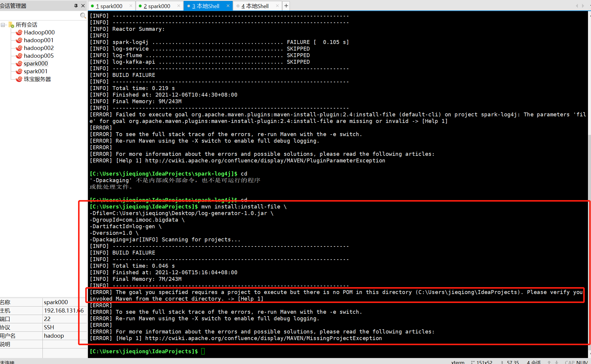Open the hadoop005 session
591x364 pixels.
(39, 56)
